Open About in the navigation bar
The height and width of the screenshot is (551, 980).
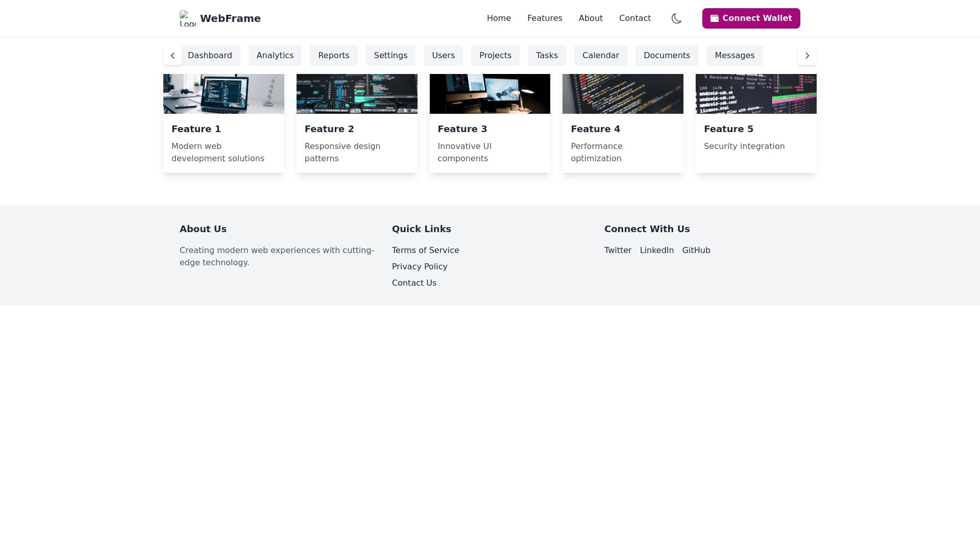tap(591, 18)
